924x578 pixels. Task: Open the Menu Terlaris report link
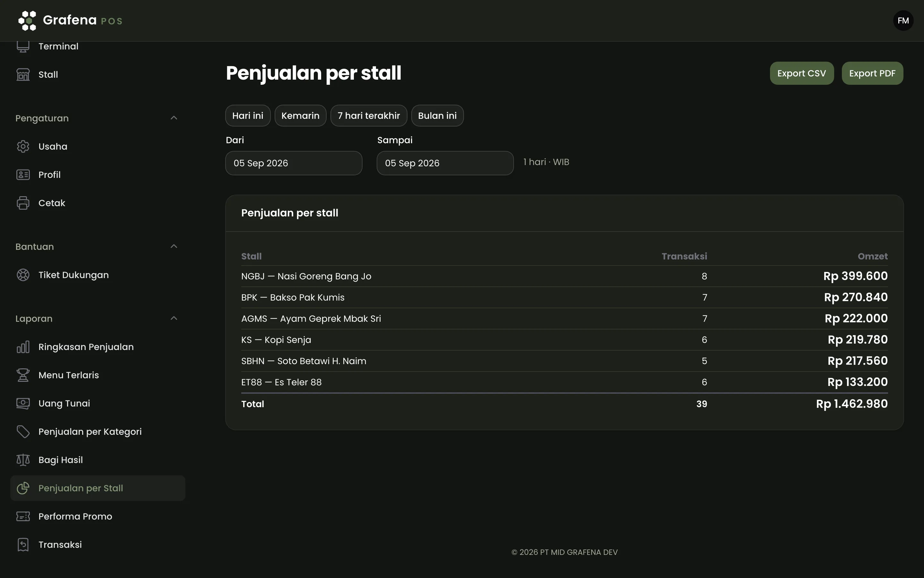click(x=98, y=375)
